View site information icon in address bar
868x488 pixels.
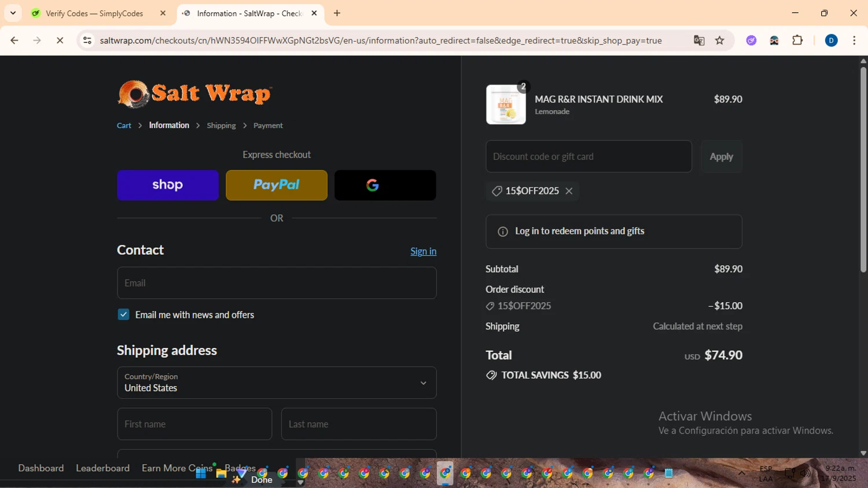pos(87,41)
